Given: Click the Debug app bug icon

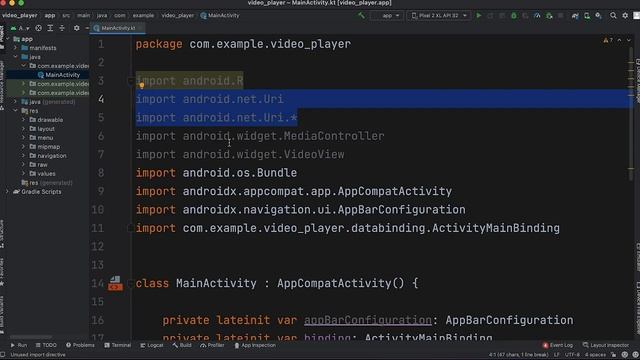Looking at the screenshot, I should pyautogui.click(x=514, y=16).
